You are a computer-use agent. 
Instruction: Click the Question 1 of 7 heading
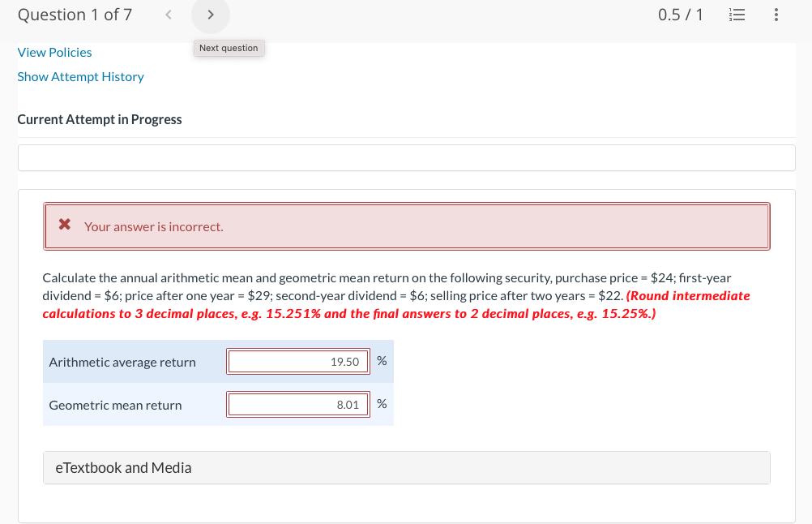point(75,14)
